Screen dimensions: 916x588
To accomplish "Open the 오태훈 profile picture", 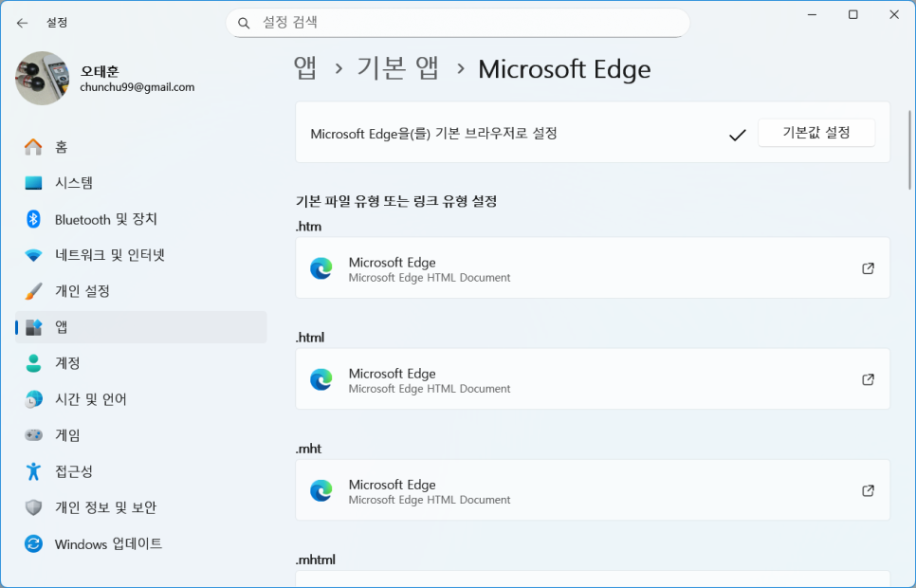I will click(x=43, y=79).
